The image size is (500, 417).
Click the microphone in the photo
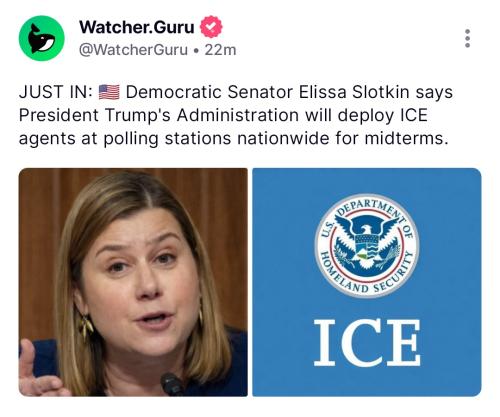pos(171,384)
